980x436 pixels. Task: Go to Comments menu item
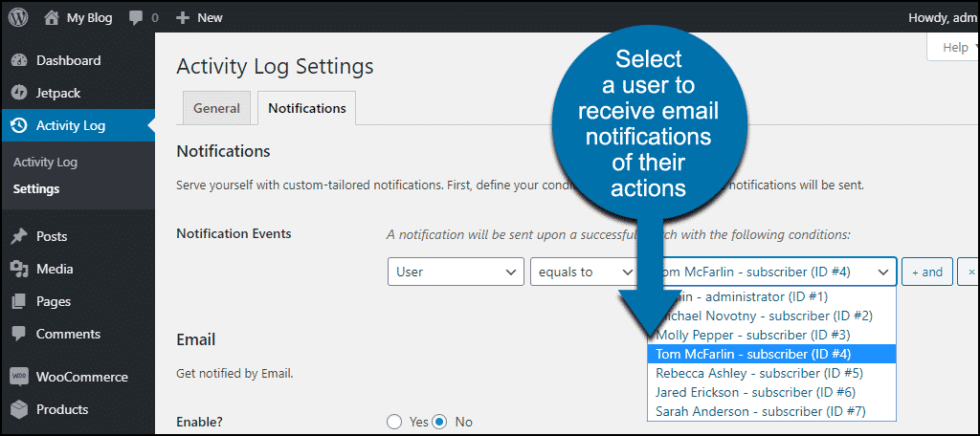68,335
